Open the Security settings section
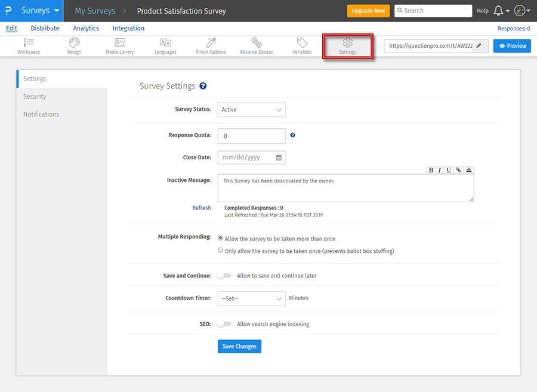 (35, 96)
